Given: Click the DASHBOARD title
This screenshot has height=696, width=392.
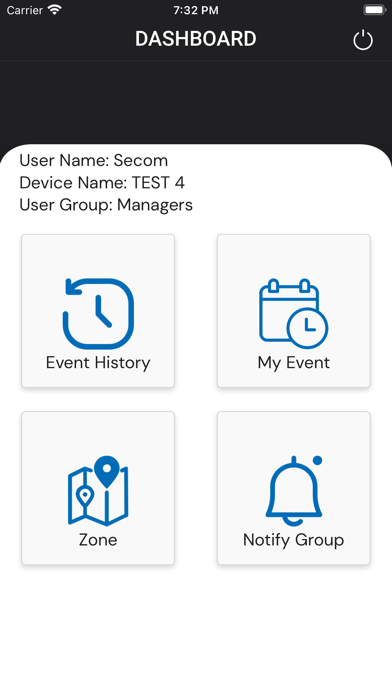Looking at the screenshot, I should click(x=196, y=39).
